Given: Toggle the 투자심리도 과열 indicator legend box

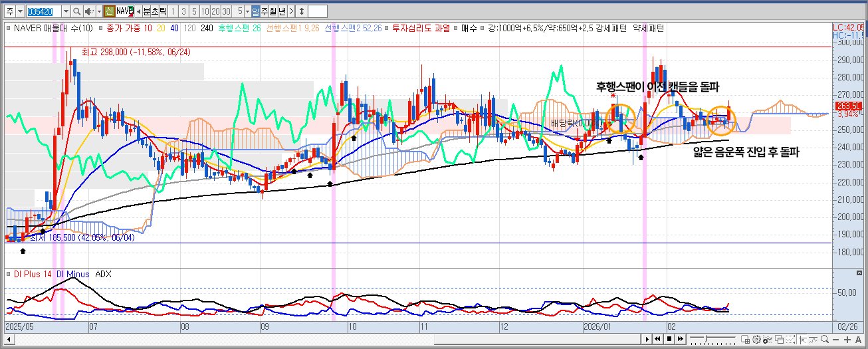Looking at the screenshot, I should tap(387, 29).
